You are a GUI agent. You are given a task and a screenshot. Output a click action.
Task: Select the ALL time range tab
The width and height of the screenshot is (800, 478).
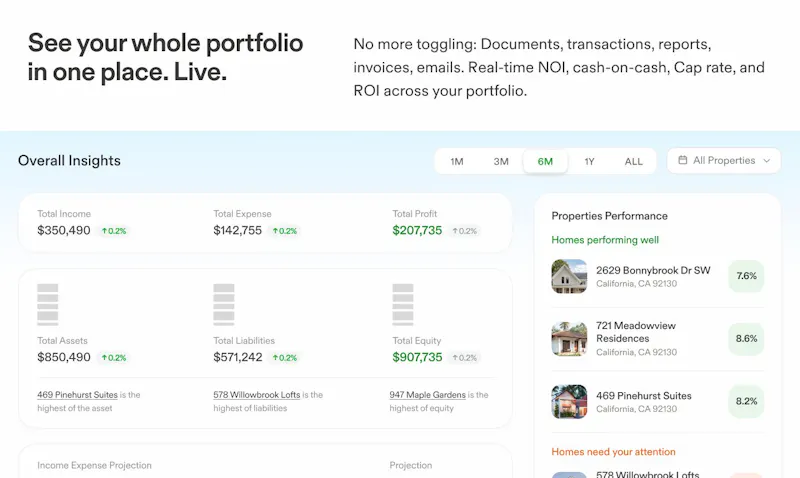click(634, 162)
